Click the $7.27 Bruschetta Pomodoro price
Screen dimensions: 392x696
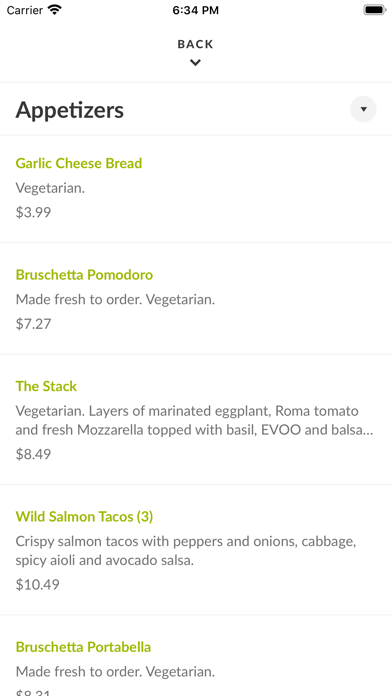coord(33,324)
